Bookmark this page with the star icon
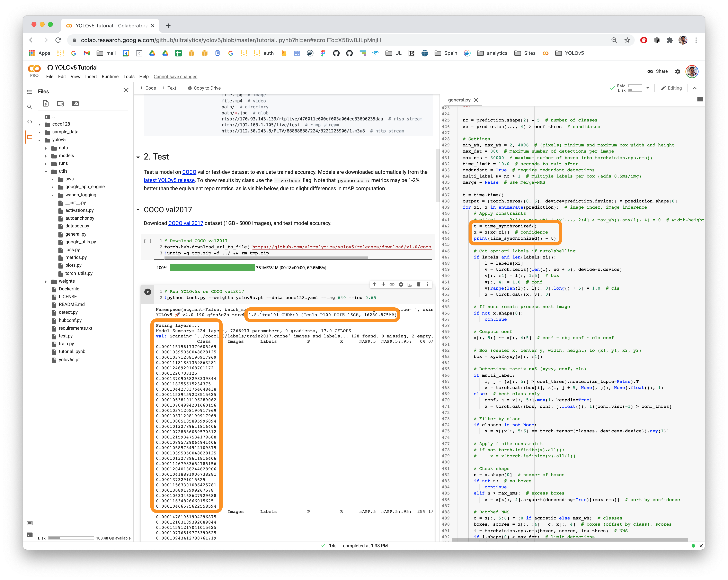The height and width of the screenshot is (580, 728). point(627,40)
